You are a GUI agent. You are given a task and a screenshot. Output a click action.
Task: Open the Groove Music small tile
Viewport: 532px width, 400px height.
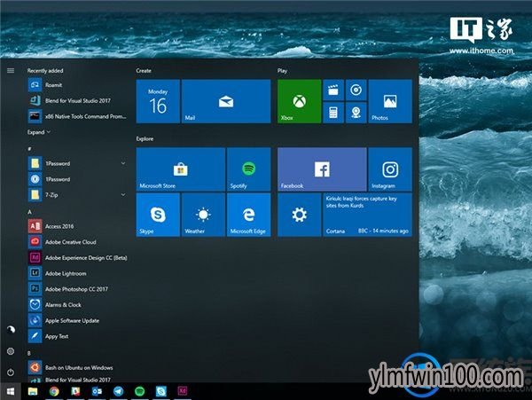tap(356, 90)
